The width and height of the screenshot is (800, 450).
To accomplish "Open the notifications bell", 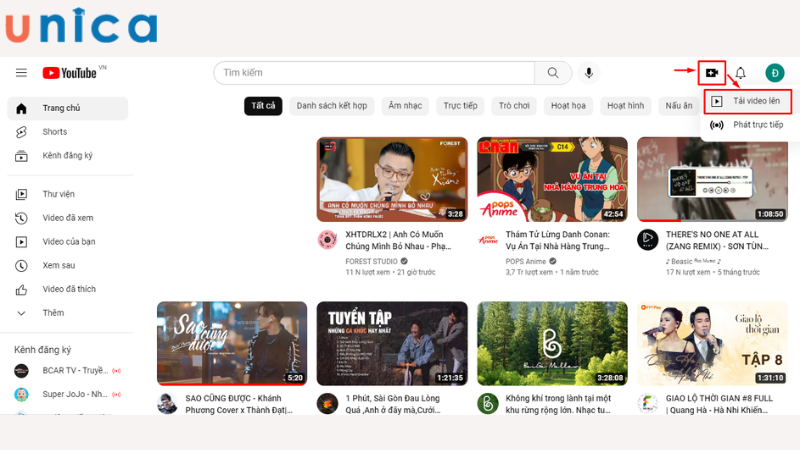I will [x=740, y=73].
